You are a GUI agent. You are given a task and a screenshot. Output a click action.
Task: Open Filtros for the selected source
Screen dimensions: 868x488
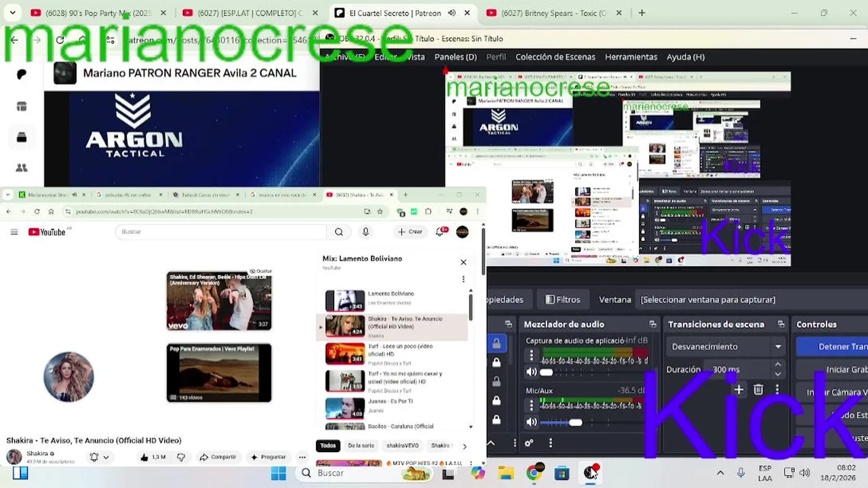(x=563, y=300)
